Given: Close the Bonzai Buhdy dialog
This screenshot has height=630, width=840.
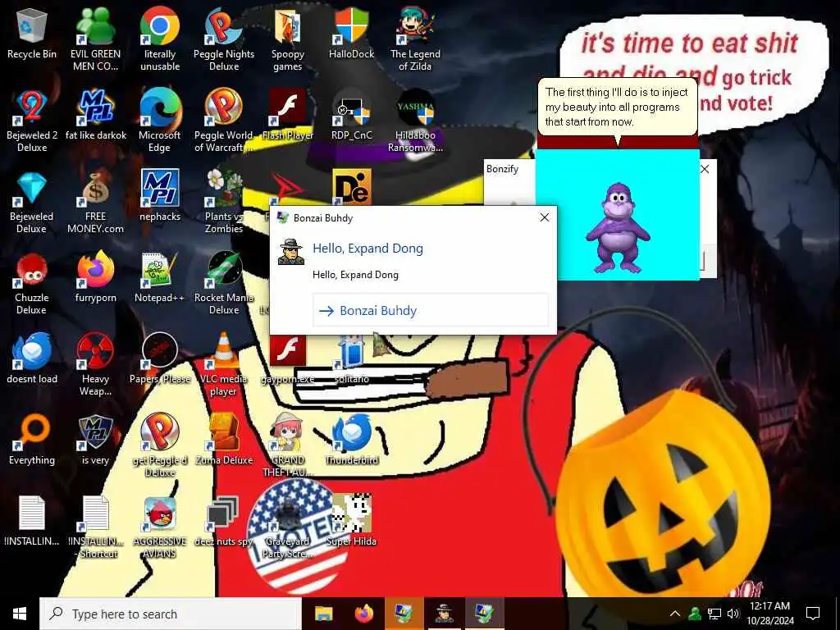Looking at the screenshot, I should (x=545, y=217).
